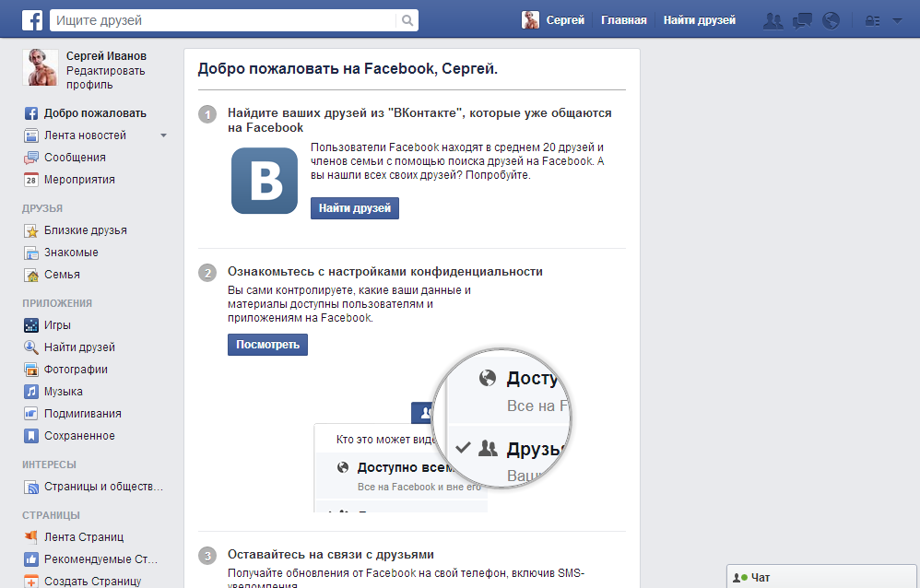
Task: Open notifications globe icon in header
Action: 831,20
